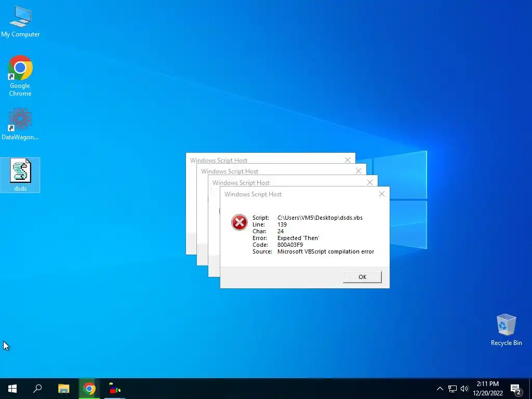Click the Char value 24

tap(281, 231)
